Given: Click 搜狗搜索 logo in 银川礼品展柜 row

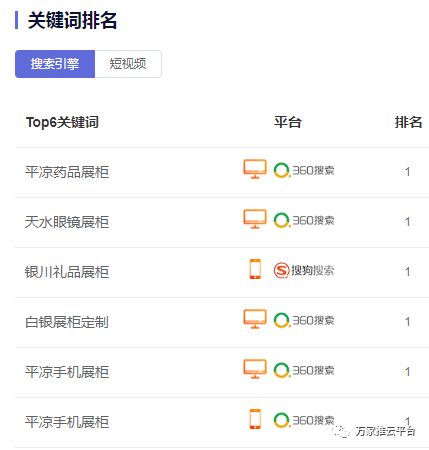Looking at the screenshot, I should coord(304,270).
